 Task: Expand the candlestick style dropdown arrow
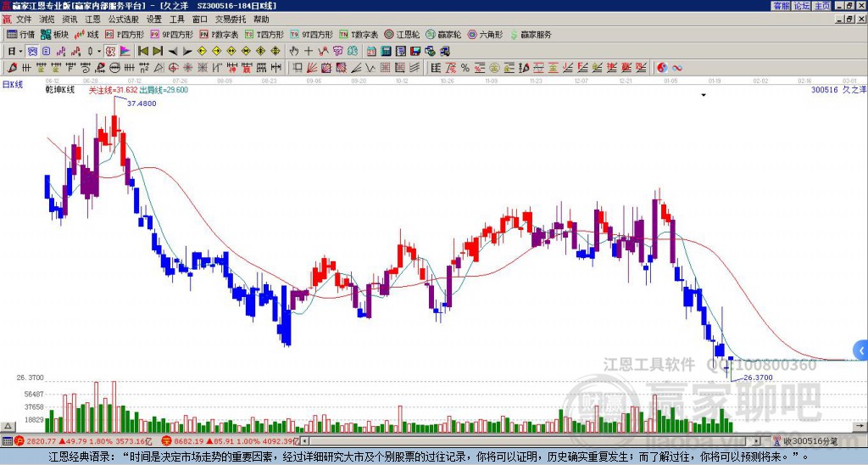click(99, 52)
